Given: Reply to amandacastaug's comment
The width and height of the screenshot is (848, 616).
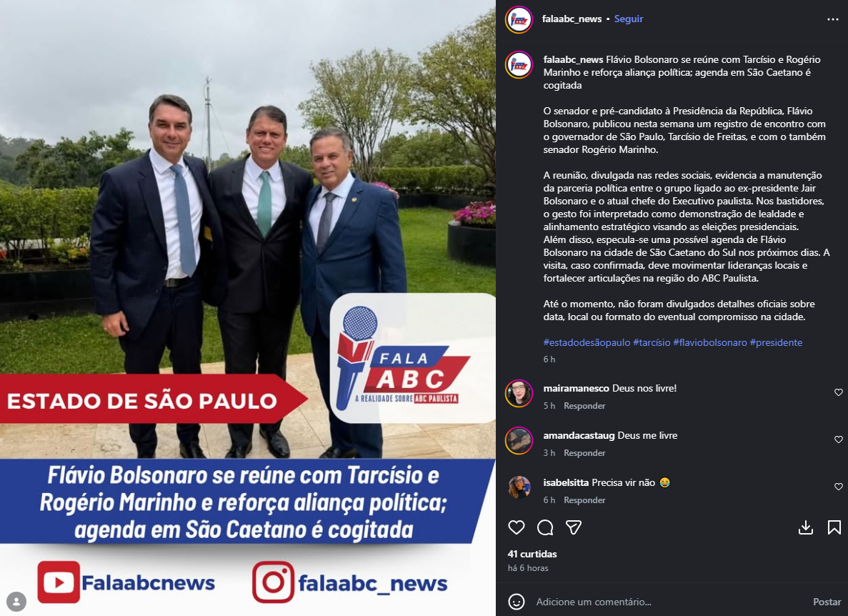Looking at the screenshot, I should point(584,452).
